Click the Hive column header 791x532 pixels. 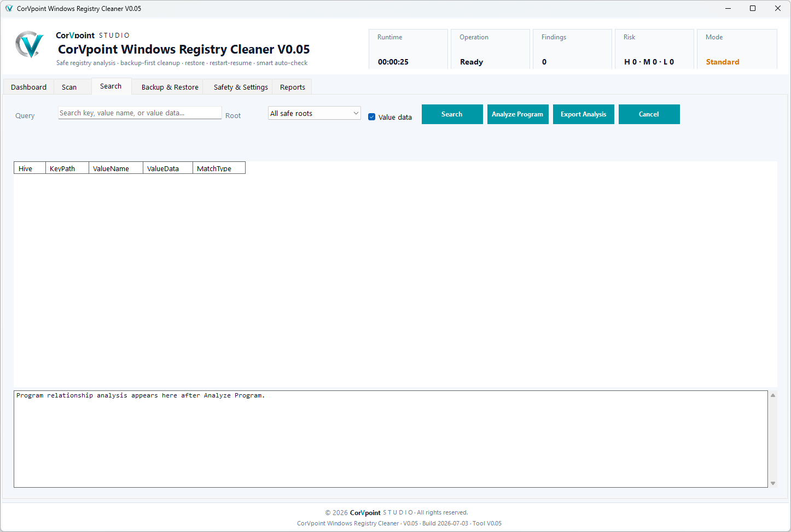[30, 168]
